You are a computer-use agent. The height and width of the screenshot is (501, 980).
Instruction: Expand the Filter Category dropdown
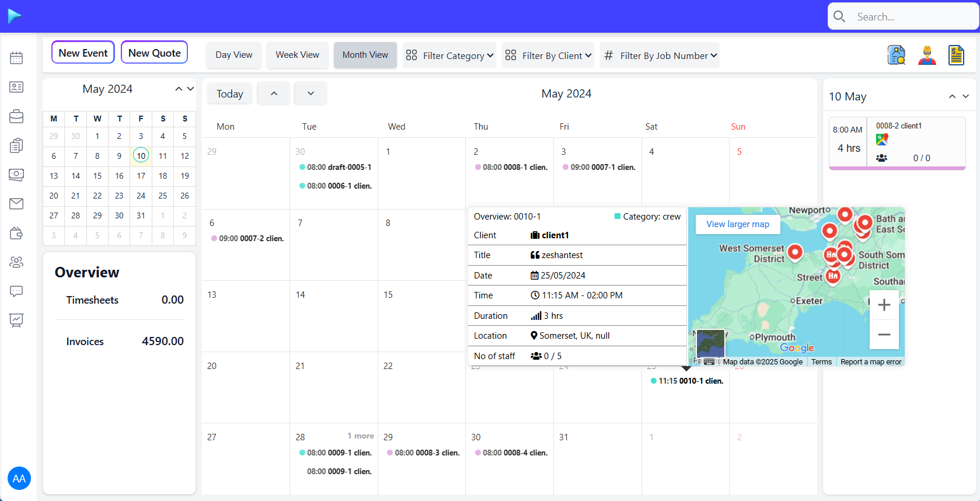point(449,55)
